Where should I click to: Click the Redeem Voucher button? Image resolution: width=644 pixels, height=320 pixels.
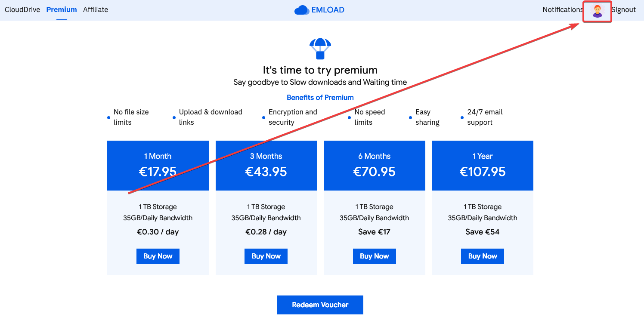[320, 305]
